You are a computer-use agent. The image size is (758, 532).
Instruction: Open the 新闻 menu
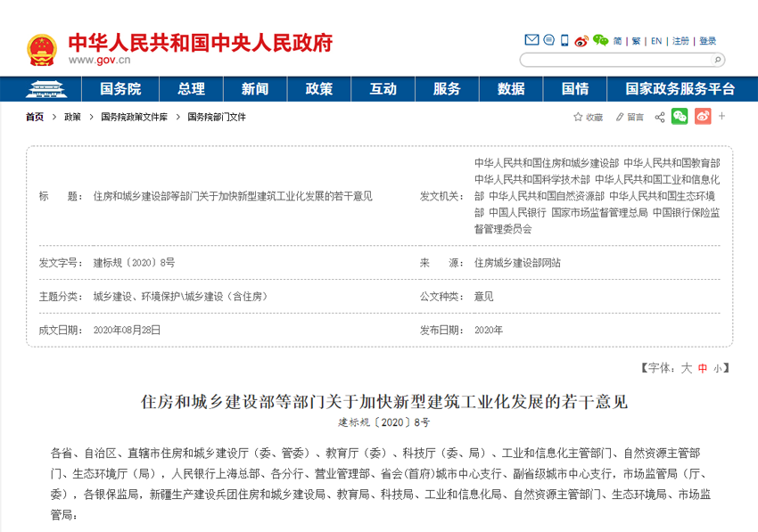point(255,89)
